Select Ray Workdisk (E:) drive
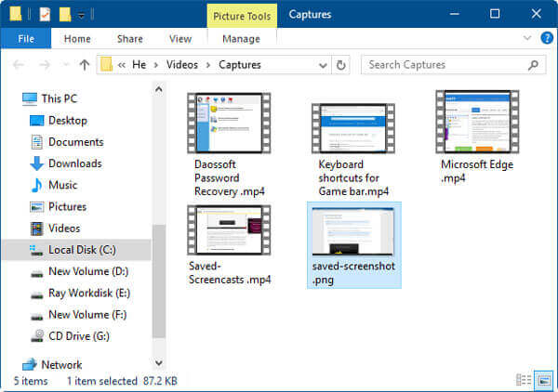 80,294
